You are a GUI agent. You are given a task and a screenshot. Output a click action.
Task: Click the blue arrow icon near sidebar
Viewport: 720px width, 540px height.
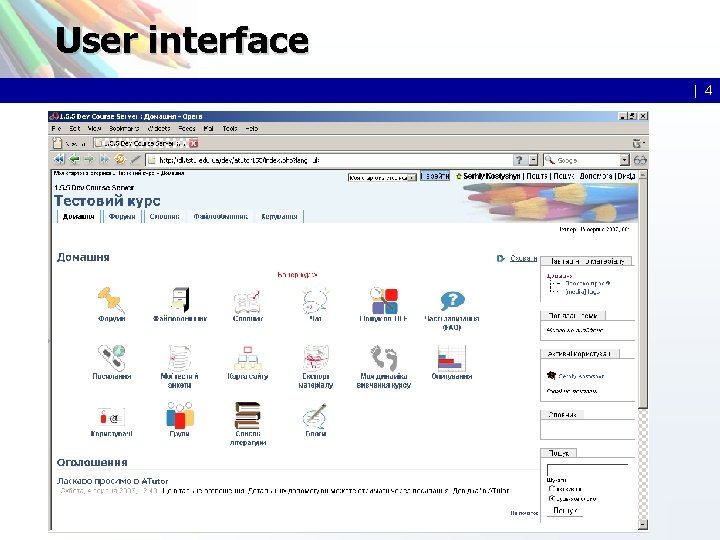pos(501,259)
